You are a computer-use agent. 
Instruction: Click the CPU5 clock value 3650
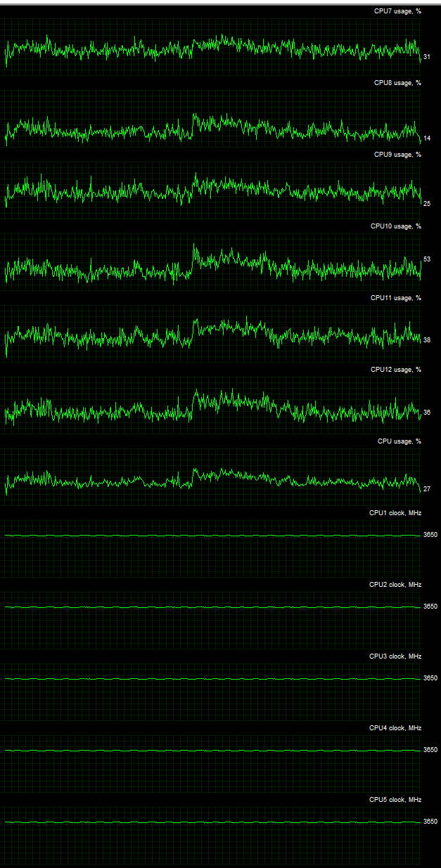pos(430,822)
